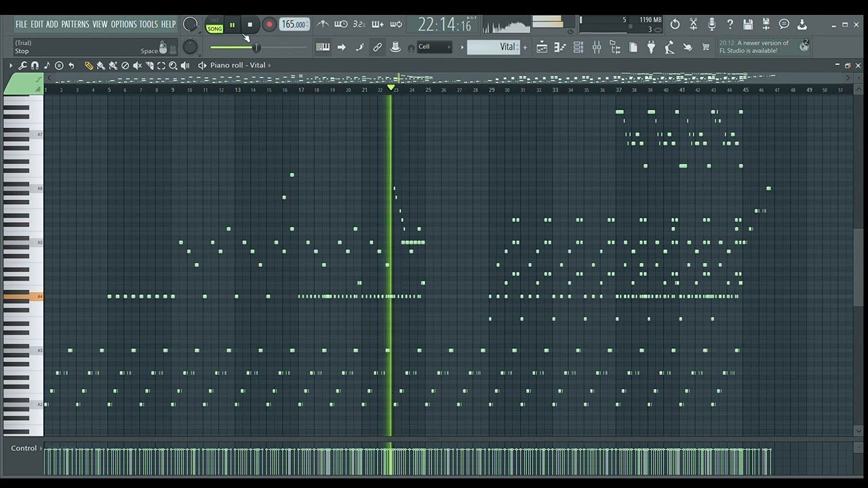Pause playback with the pause button
868x488 pixels.
click(x=232, y=25)
